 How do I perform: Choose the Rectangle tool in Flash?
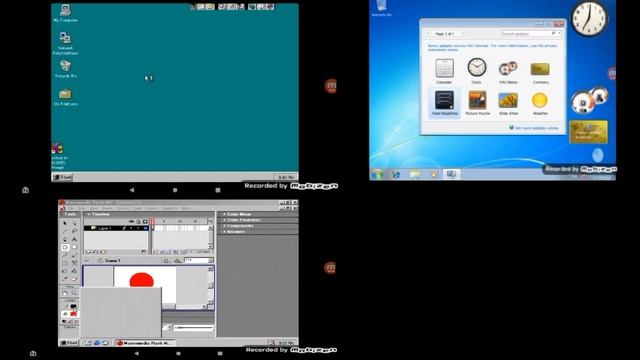pos(74,247)
